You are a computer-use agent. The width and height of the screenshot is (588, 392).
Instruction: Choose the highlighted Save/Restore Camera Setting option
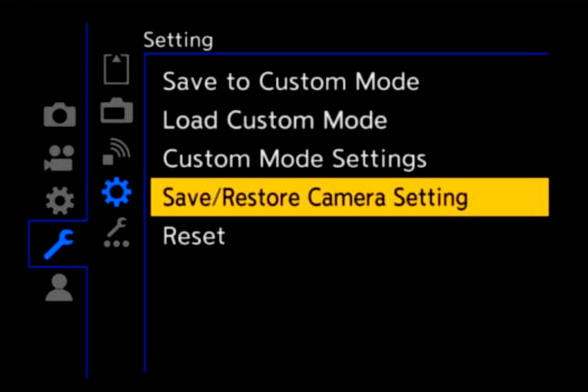pyautogui.click(x=316, y=197)
